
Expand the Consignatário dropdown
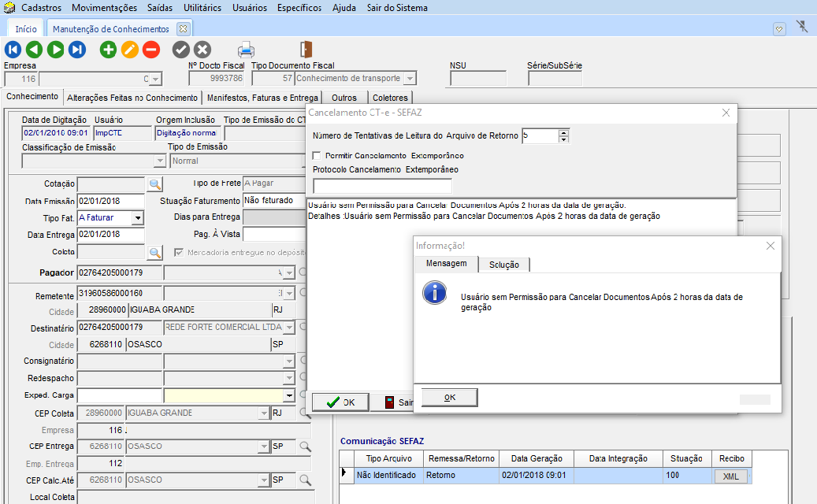(x=289, y=361)
